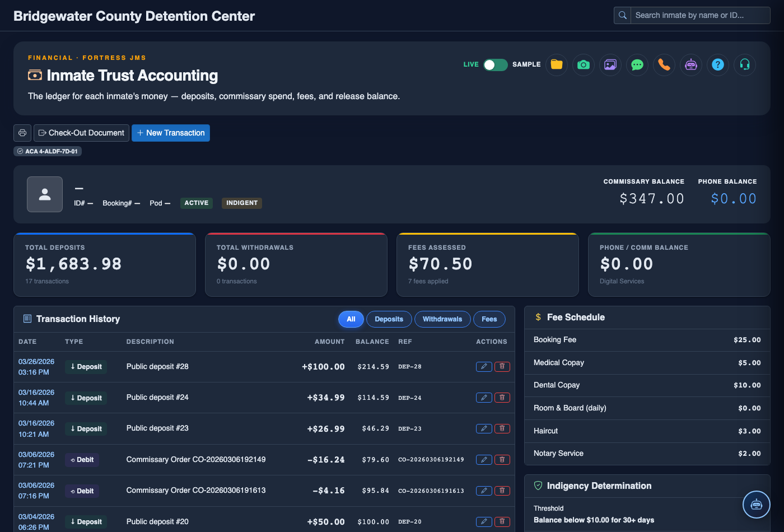Image resolution: width=784 pixels, height=532 pixels.
Task: Select the Notary Service fee row
Action: pos(647,454)
